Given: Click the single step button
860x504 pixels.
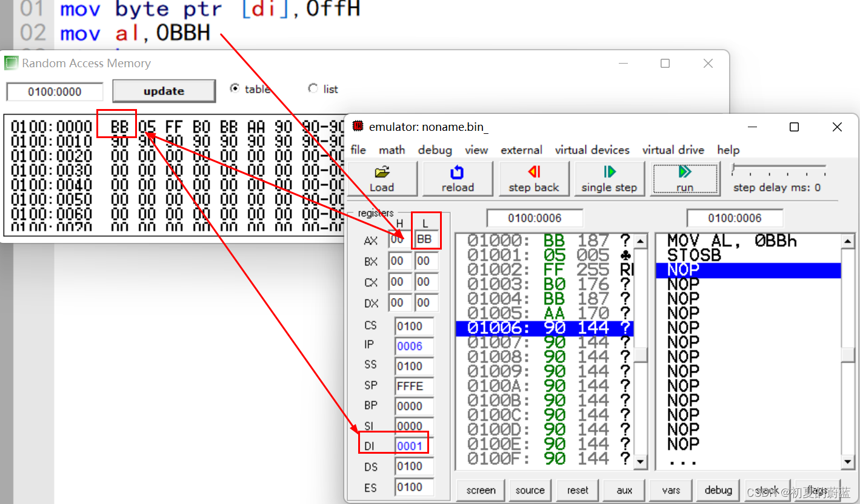Looking at the screenshot, I should [x=609, y=179].
